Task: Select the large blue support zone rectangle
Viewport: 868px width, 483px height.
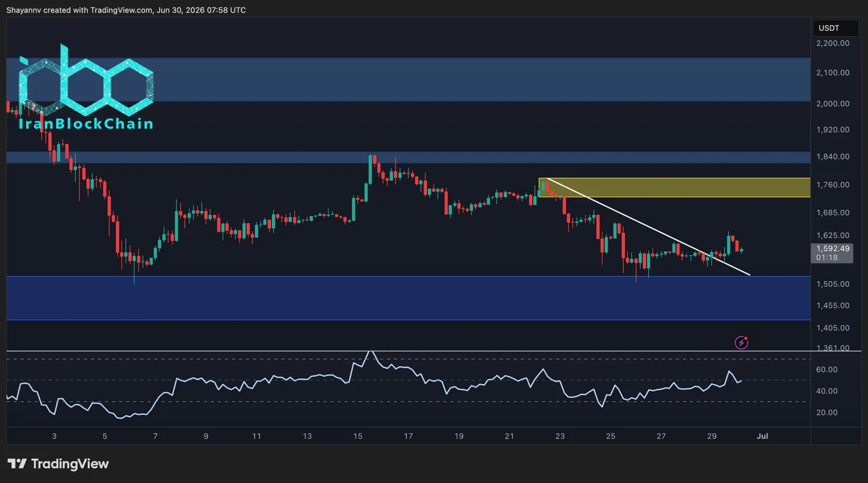Action: [408, 298]
